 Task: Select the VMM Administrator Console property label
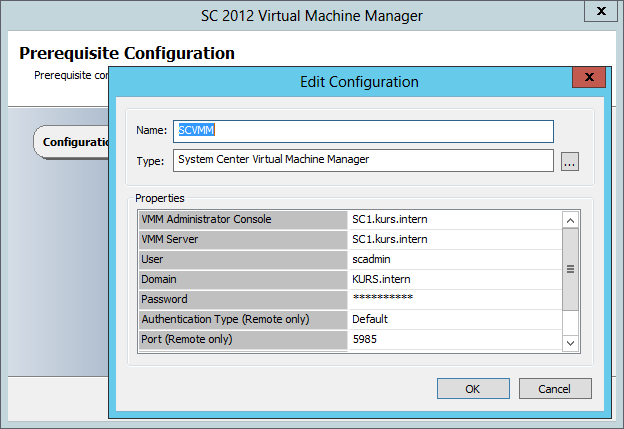pos(243,220)
